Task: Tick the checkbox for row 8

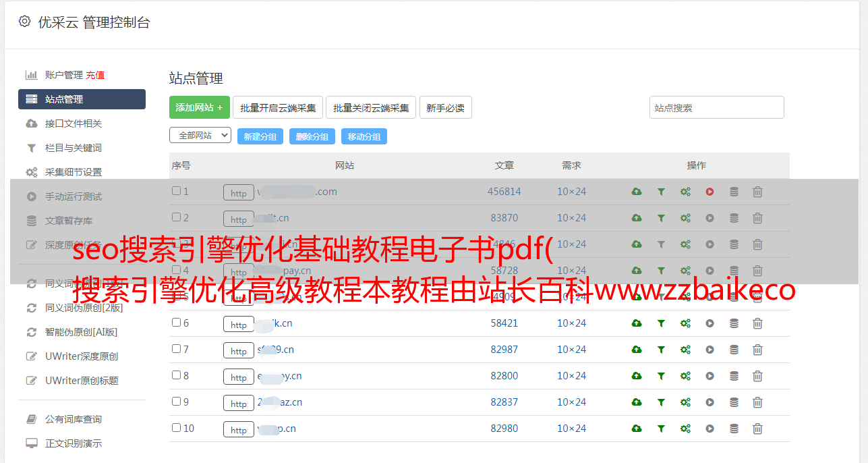Action: tap(176, 375)
